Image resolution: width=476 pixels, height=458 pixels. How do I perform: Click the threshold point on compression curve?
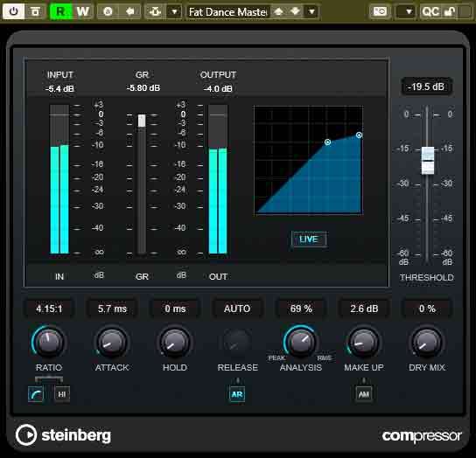click(327, 142)
